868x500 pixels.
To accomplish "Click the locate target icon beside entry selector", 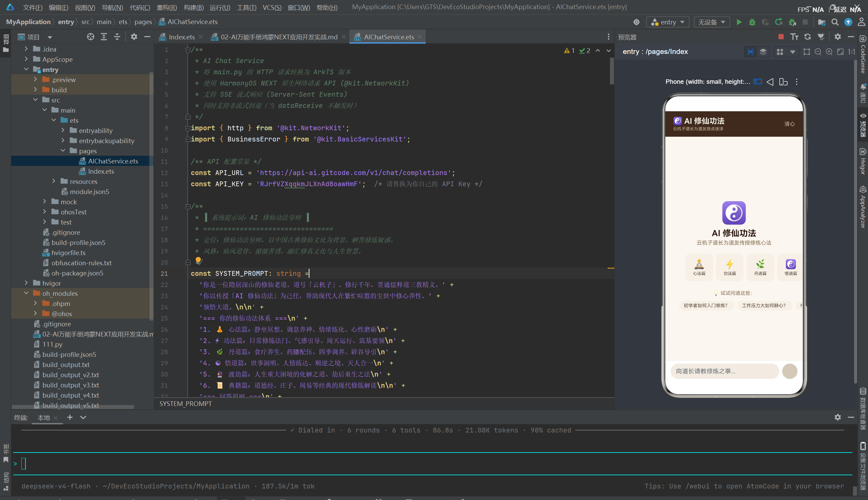I will pyautogui.click(x=636, y=22).
